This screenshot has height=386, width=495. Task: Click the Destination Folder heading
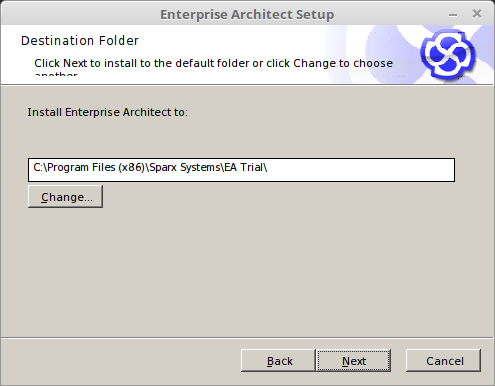coord(80,41)
